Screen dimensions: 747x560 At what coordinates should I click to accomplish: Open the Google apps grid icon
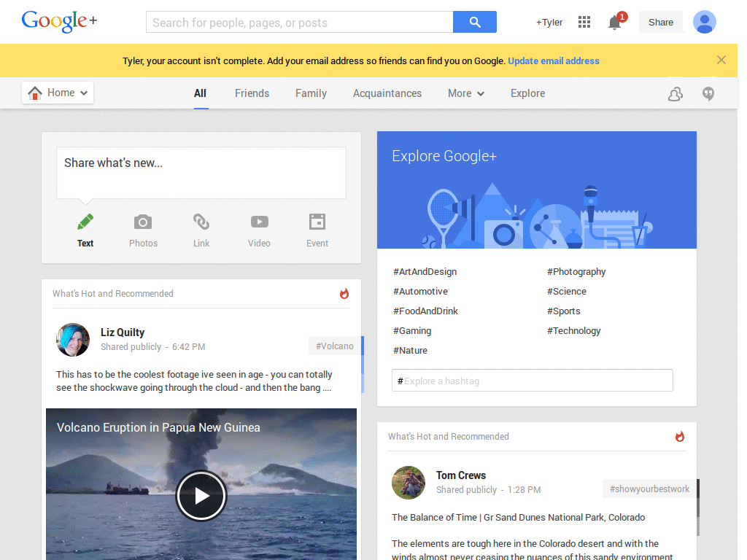point(584,22)
